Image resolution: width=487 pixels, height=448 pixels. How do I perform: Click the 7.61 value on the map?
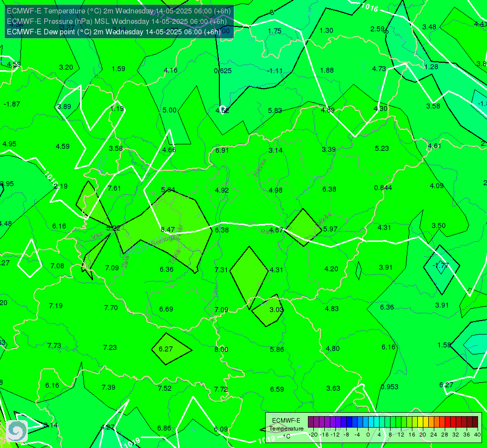(114, 188)
